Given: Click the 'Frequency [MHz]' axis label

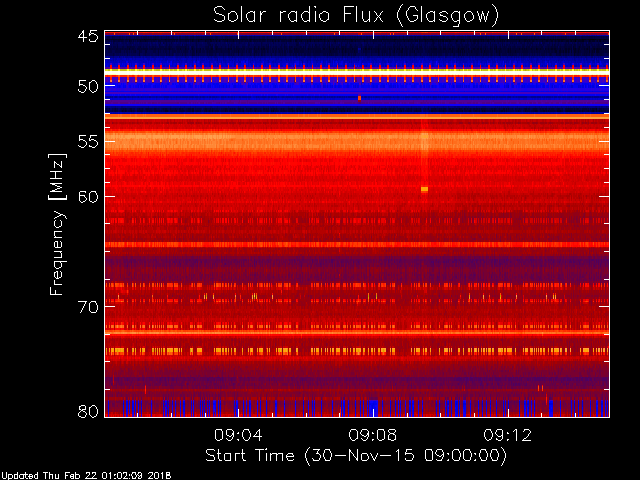Looking at the screenshot, I should 57,224.
